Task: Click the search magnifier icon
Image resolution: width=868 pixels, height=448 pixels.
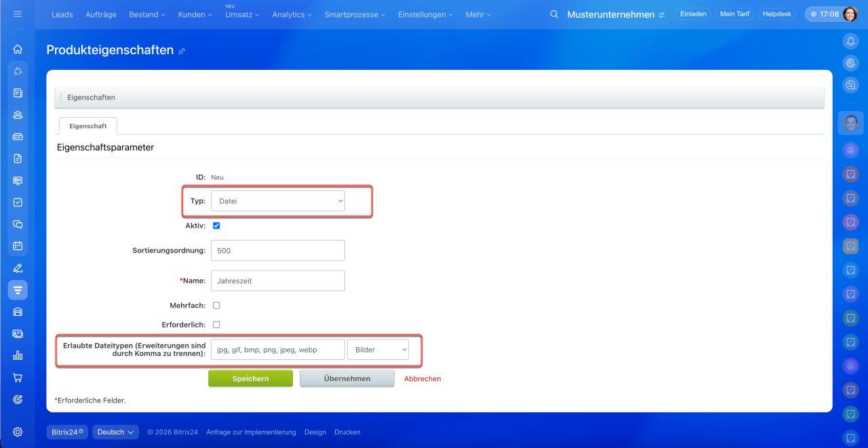Action: point(554,14)
